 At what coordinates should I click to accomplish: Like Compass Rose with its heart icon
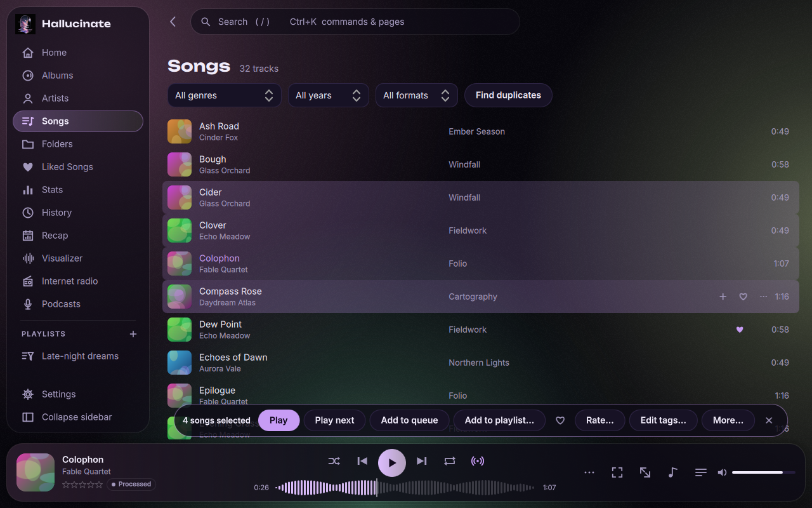[743, 297]
